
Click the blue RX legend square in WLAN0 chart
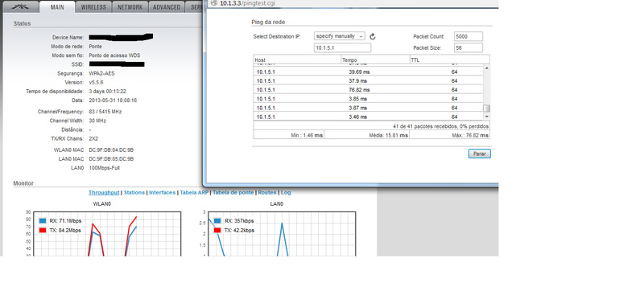pyautogui.click(x=43, y=221)
